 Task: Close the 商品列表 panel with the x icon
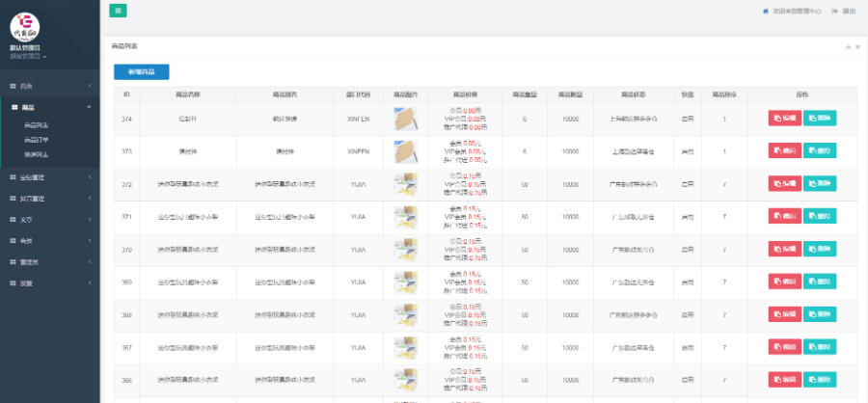857,47
